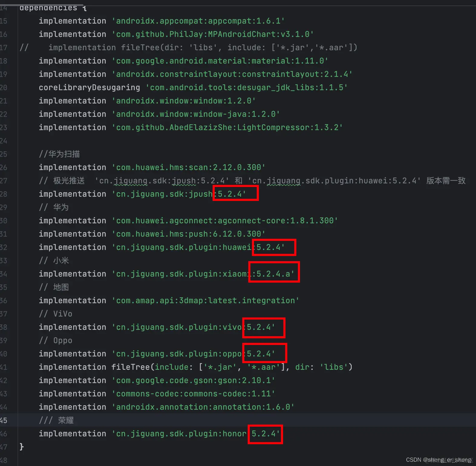
Task: Click the // Oppo comment
Action: tap(56, 340)
